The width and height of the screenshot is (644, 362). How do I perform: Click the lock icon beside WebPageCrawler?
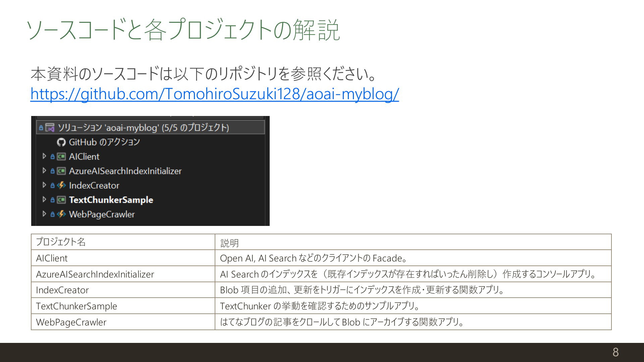point(52,214)
